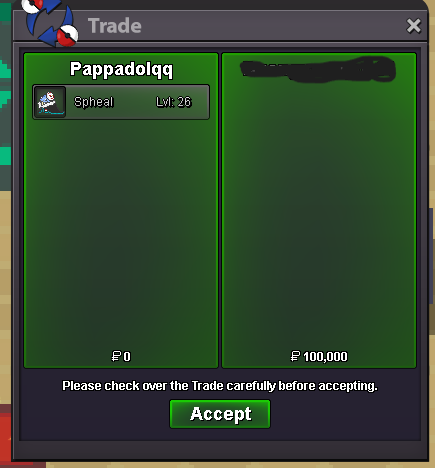This screenshot has height=468, width=435.
Task: Click the Pappadolqq player name
Action: 121,70
